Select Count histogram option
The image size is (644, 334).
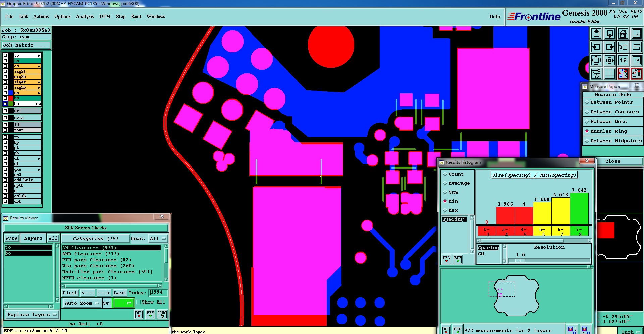[x=453, y=174]
